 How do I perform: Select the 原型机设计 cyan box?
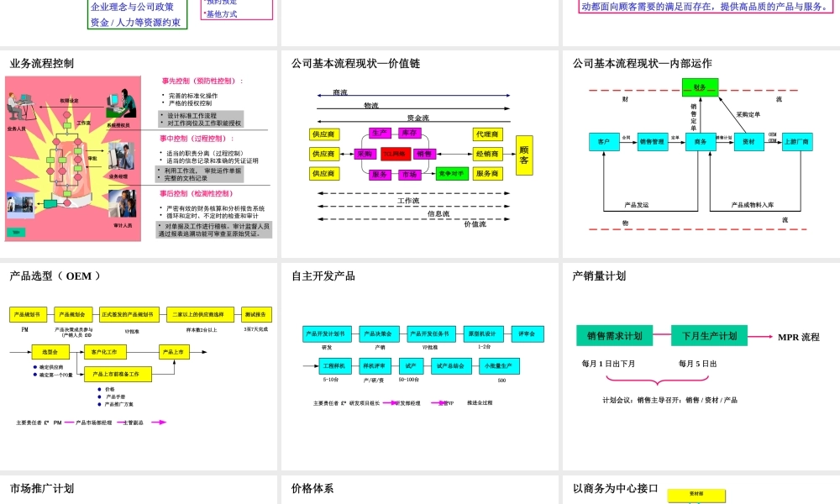483,333
